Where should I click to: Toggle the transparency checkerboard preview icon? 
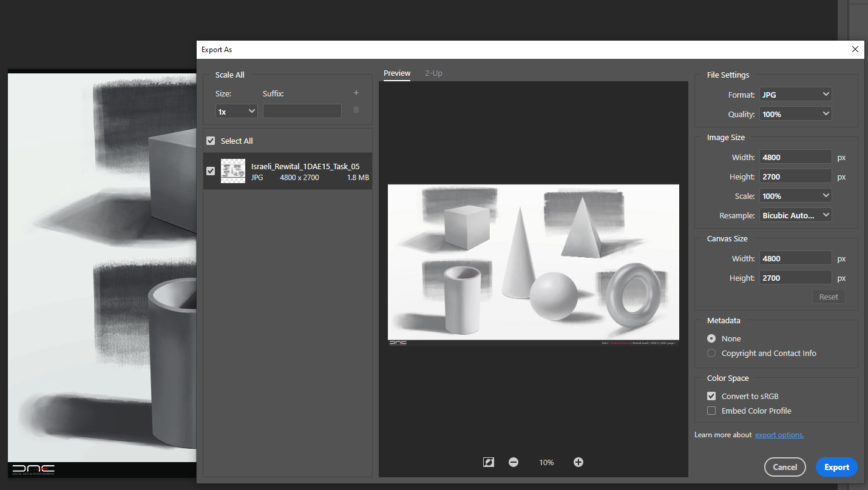[x=488, y=462]
